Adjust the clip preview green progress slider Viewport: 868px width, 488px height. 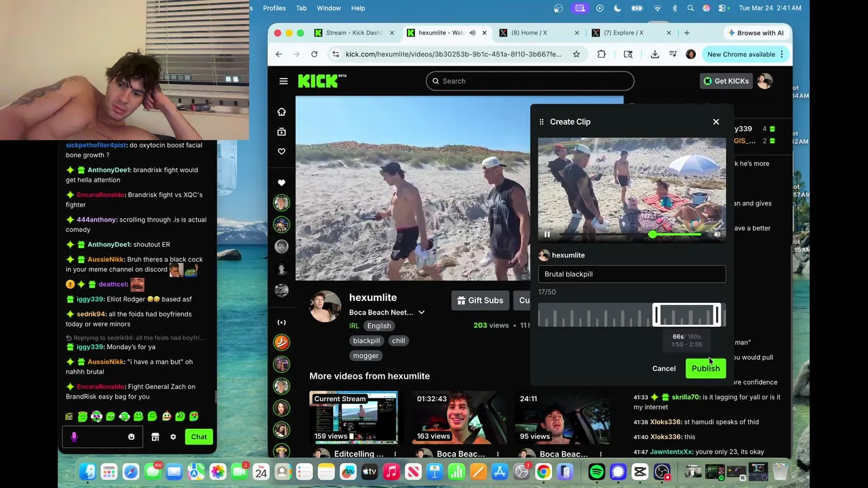click(652, 235)
